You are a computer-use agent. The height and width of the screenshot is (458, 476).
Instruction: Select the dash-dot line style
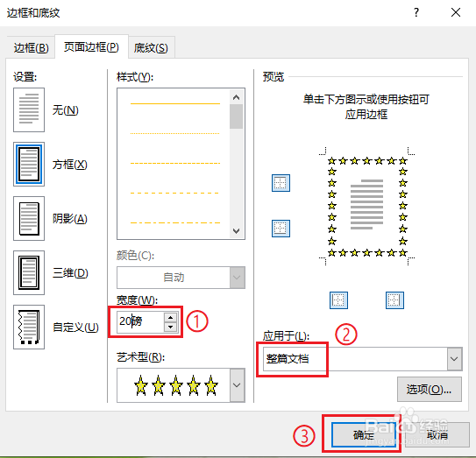174,222
